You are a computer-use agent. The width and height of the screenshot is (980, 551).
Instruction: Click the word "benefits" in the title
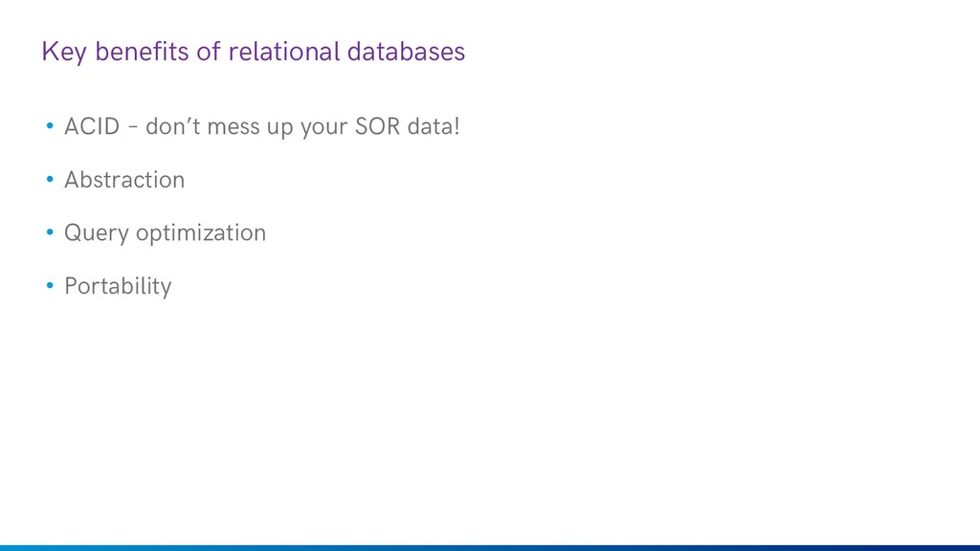tap(142, 52)
